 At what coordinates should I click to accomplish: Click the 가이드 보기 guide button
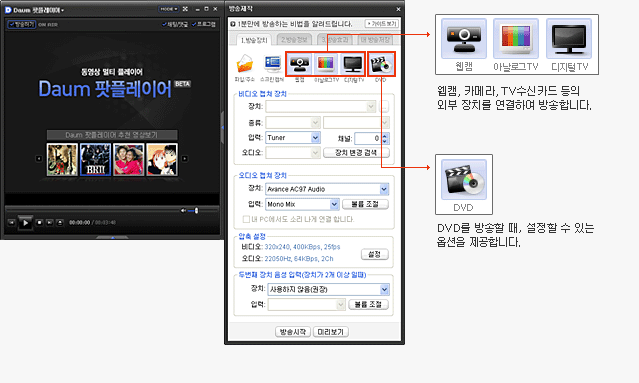[x=381, y=24]
